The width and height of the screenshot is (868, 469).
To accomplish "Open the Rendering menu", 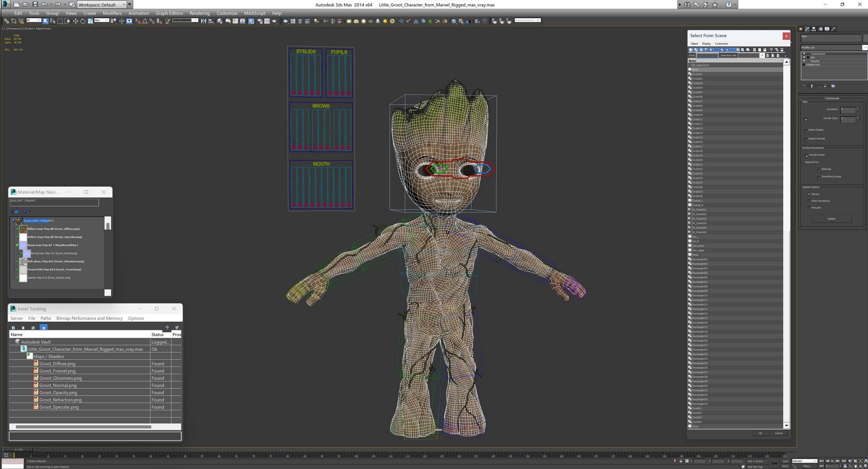I will pos(199,13).
